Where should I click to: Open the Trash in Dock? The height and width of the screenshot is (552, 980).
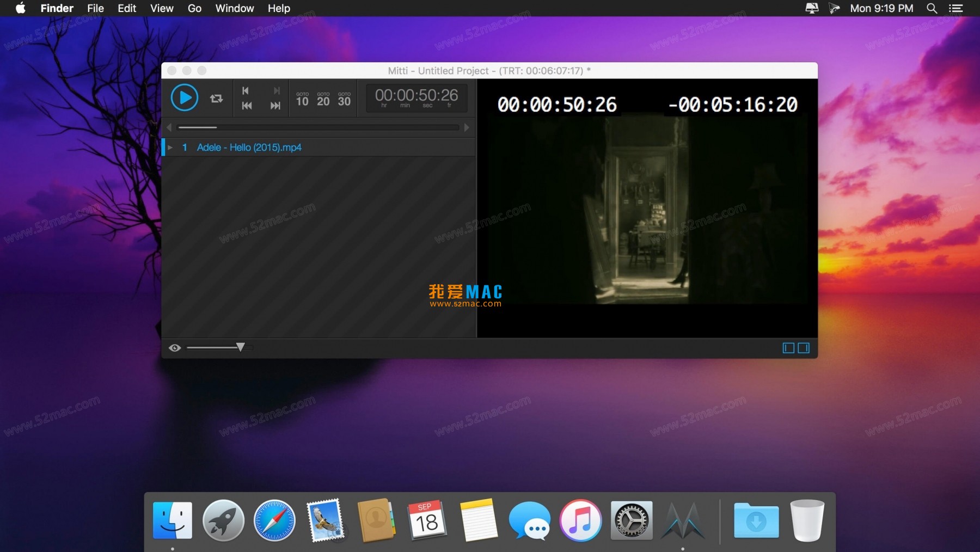tap(807, 520)
